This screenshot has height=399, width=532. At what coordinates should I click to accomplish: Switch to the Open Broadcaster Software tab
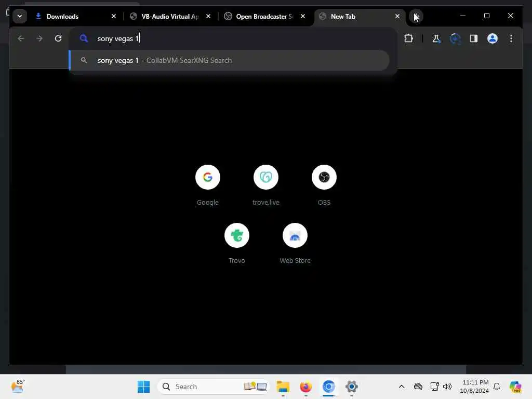pyautogui.click(x=264, y=16)
